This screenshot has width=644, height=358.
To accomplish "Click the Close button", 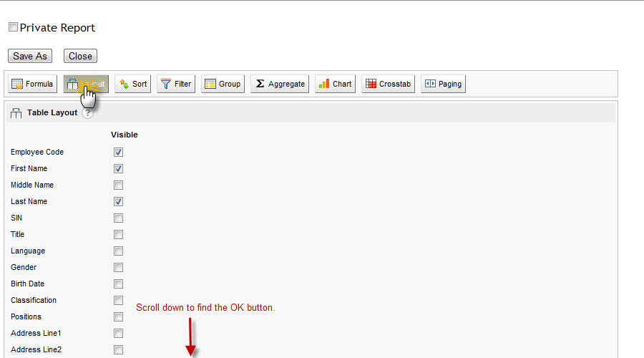I will 80,56.
